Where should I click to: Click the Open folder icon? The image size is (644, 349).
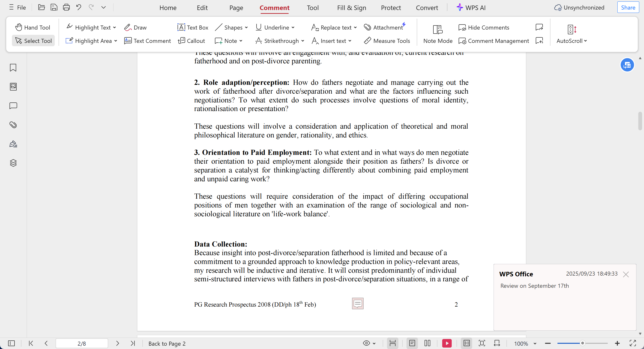(41, 7)
